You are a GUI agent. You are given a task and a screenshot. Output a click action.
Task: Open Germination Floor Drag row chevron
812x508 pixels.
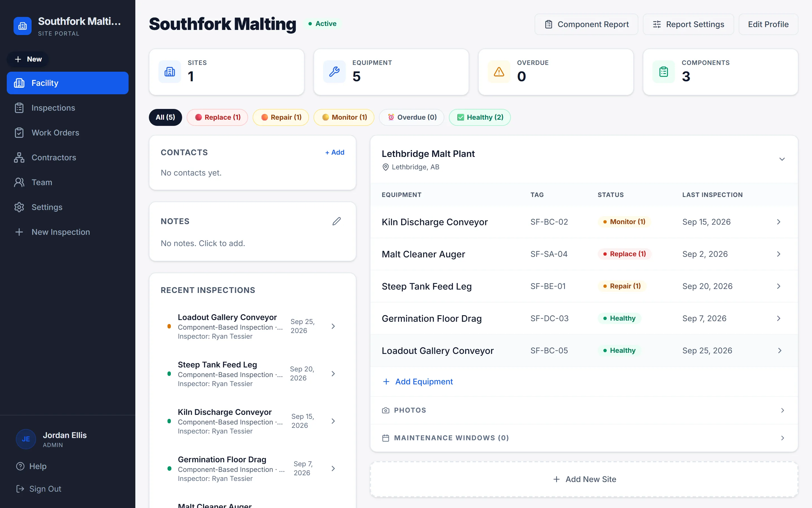[779, 319]
